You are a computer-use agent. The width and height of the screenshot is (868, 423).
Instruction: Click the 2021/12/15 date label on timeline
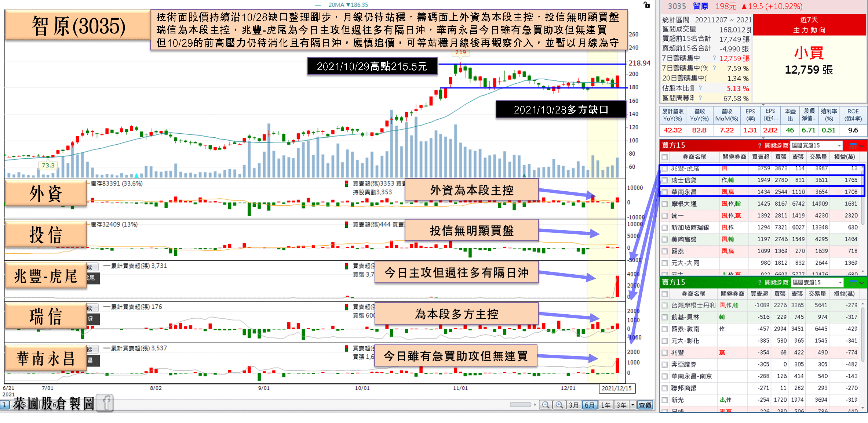point(617,388)
